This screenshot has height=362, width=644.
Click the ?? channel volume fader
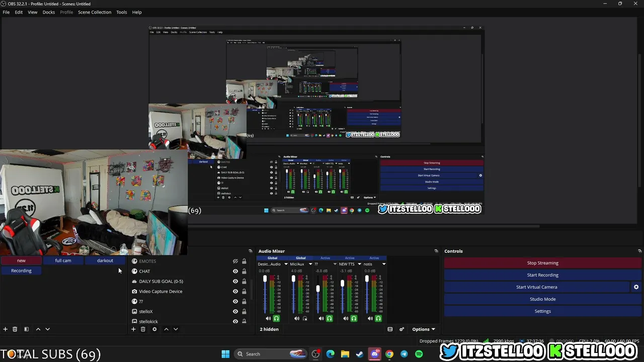click(318, 289)
